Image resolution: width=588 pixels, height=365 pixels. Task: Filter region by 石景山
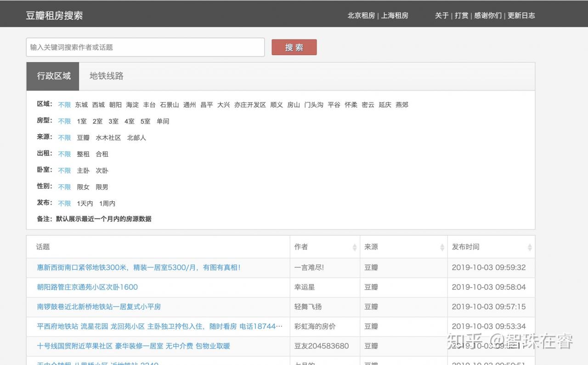(x=170, y=105)
